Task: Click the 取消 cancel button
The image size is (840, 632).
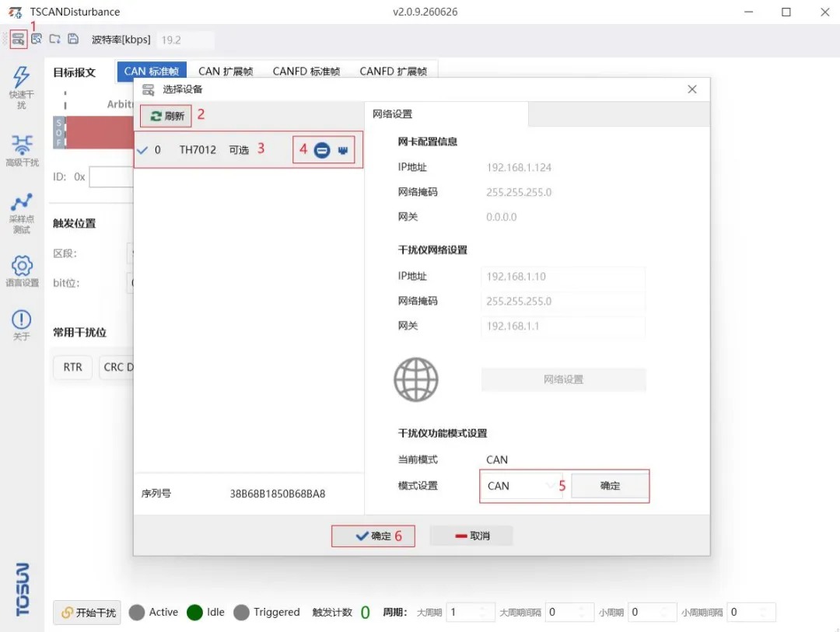Action: (471, 536)
